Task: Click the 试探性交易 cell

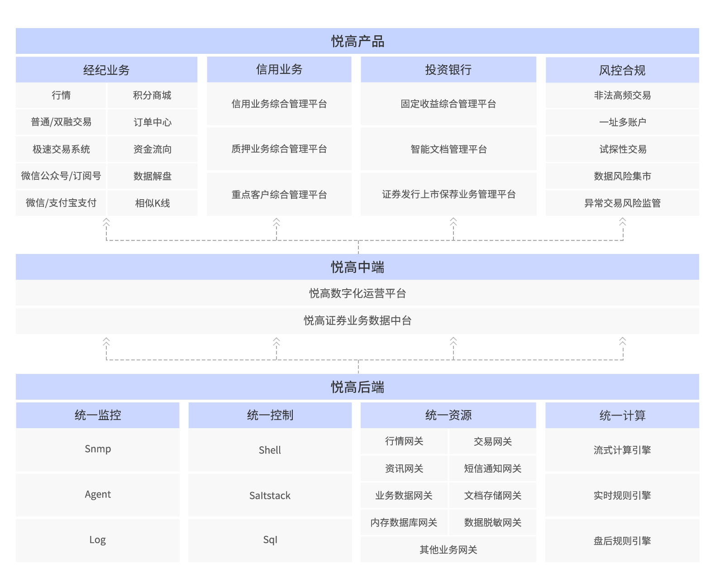Action: pyautogui.click(x=622, y=149)
